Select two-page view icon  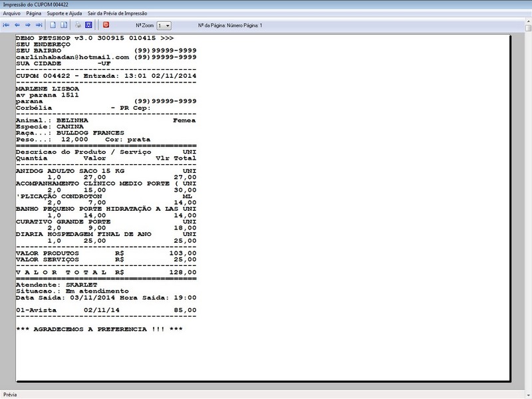click(x=64, y=25)
